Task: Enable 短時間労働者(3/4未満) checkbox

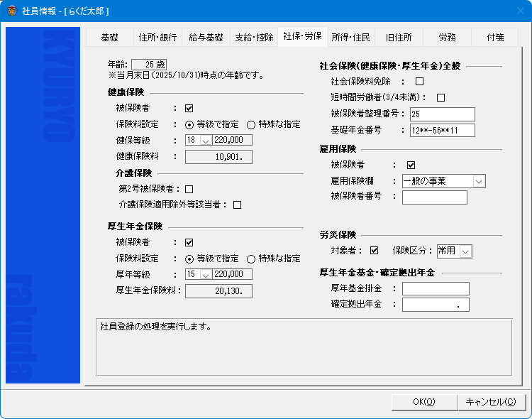Action: 440,98
